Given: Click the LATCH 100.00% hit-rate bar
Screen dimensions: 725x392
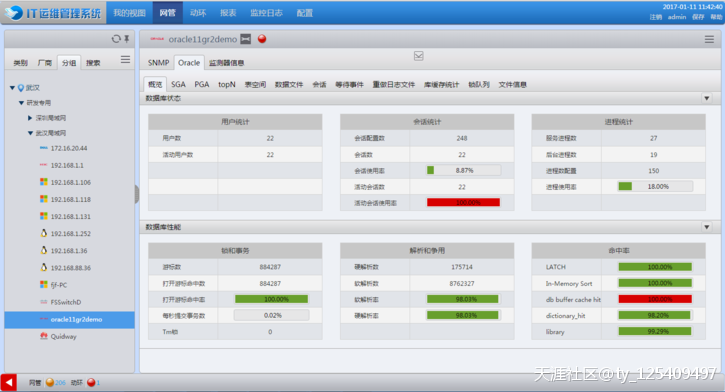Looking at the screenshot, I should [x=655, y=267].
